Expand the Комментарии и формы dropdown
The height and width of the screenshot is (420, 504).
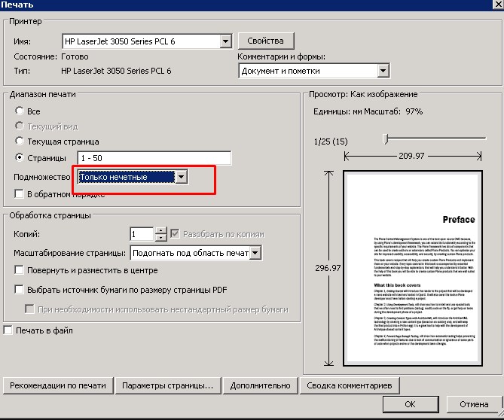click(383, 71)
